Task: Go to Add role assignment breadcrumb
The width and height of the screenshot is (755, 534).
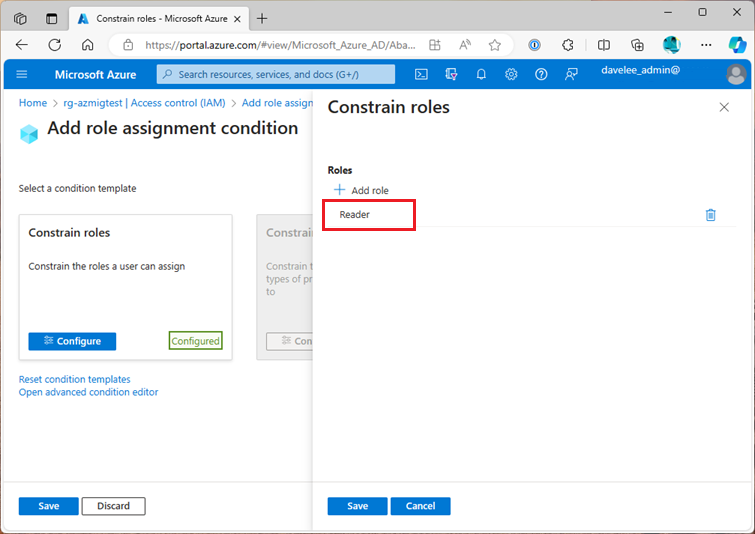Action: tap(277, 103)
